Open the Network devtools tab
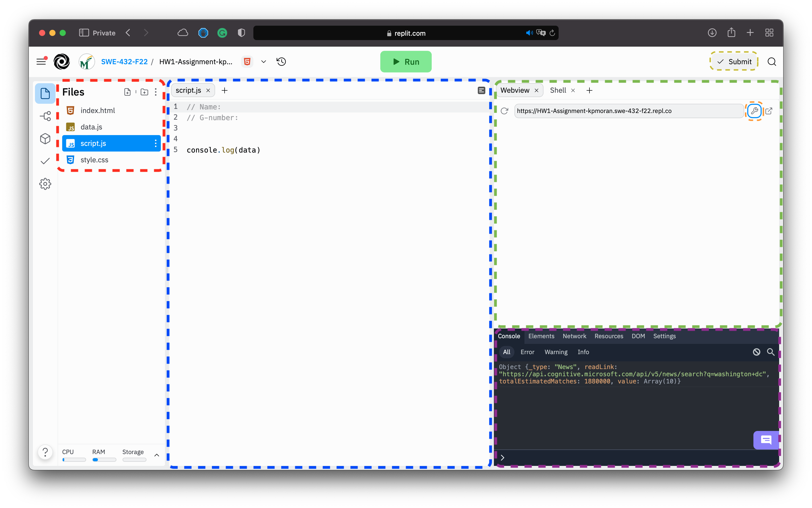Viewport: 812px width, 508px height. click(x=574, y=336)
